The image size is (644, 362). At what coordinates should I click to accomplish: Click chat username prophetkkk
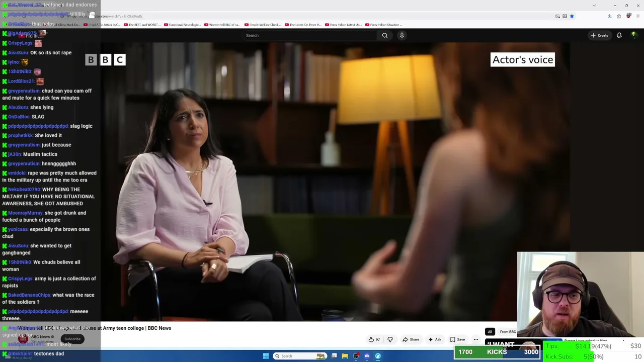[x=21, y=136]
